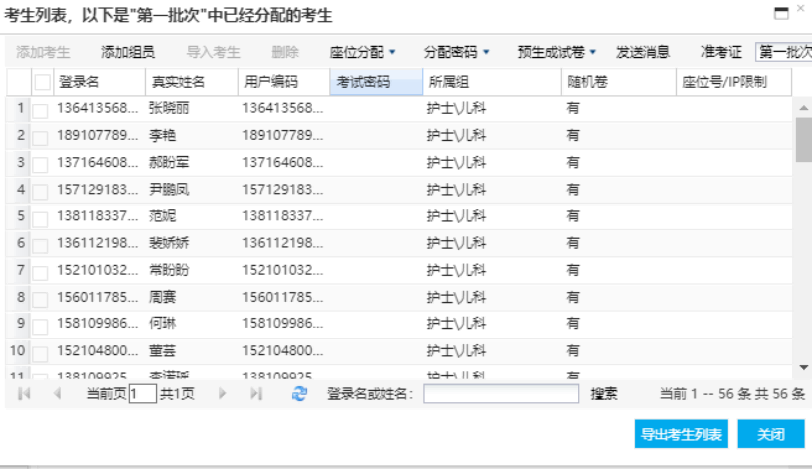Viewport: 812px width, 469px height.
Task: Open the 预生成试卷 dropdown
Action: tap(556, 52)
